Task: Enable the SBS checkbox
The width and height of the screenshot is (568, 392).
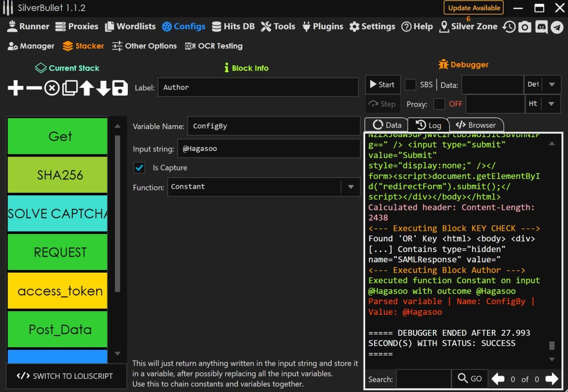Action: (410, 85)
